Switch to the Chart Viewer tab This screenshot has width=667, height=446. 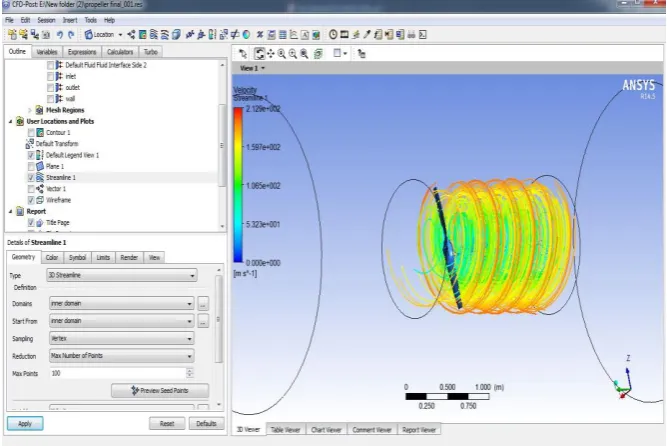point(326,429)
